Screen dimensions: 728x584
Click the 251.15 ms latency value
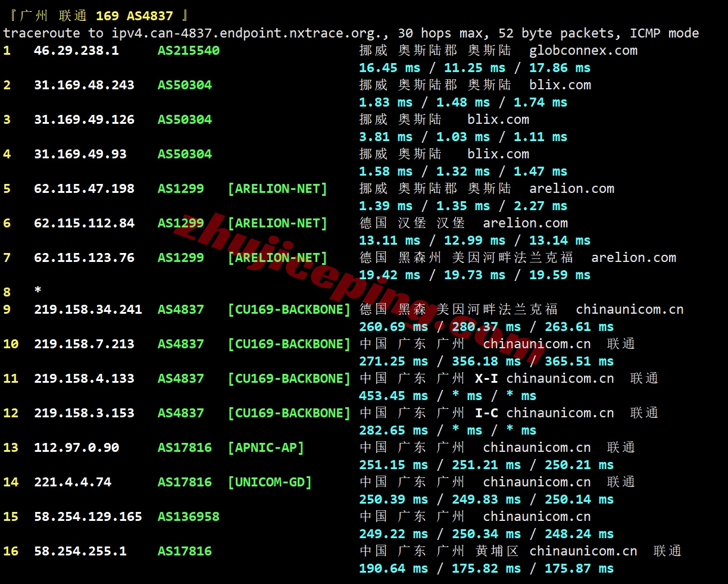coord(393,465)
